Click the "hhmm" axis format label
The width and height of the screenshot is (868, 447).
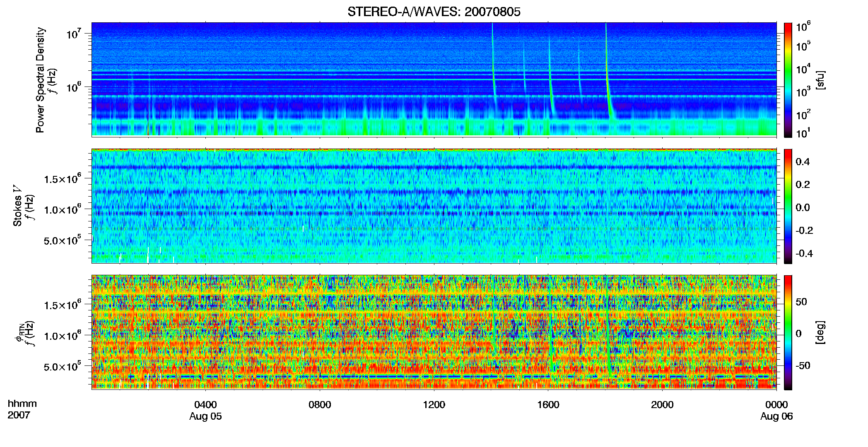point(22,404)
